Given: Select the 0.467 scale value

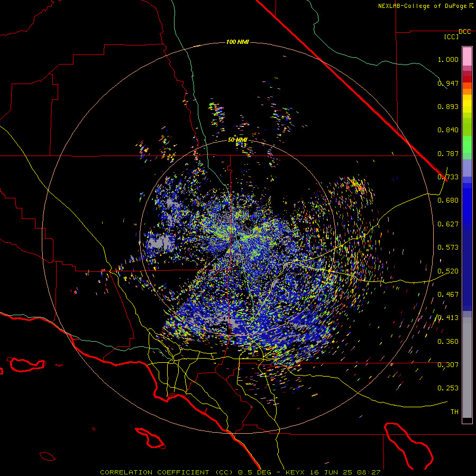Looking at the screenshot, I should (448, 295).
